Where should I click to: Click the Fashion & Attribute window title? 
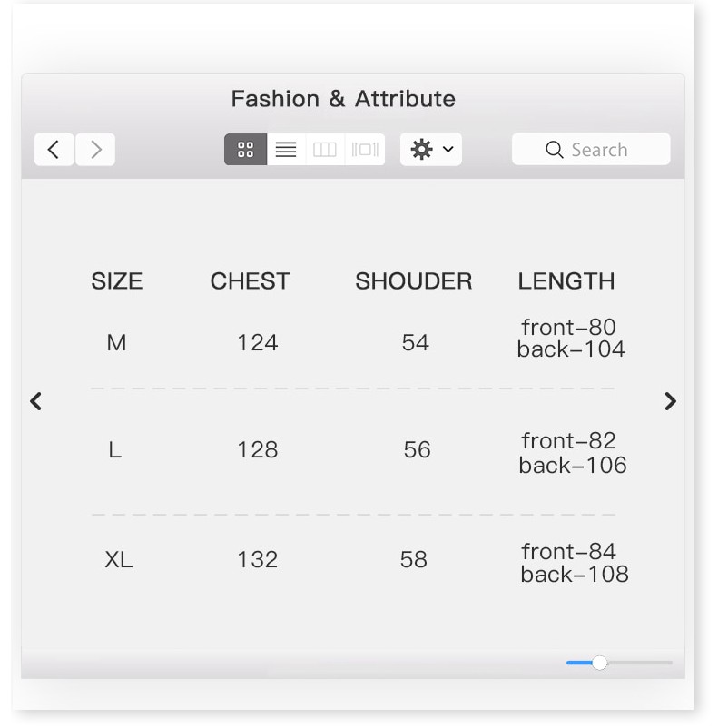(x=343, y=99)
